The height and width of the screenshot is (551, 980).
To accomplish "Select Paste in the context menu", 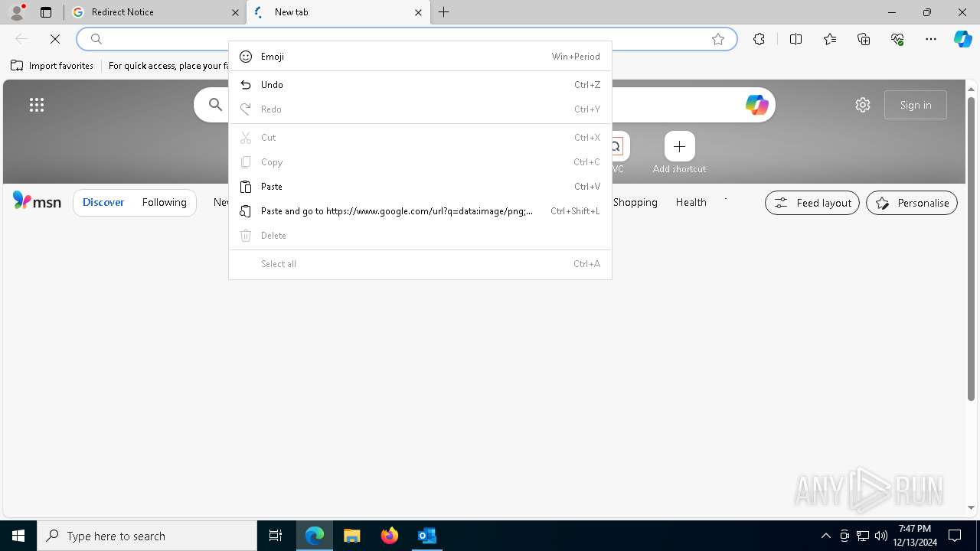I will (420, 187).
